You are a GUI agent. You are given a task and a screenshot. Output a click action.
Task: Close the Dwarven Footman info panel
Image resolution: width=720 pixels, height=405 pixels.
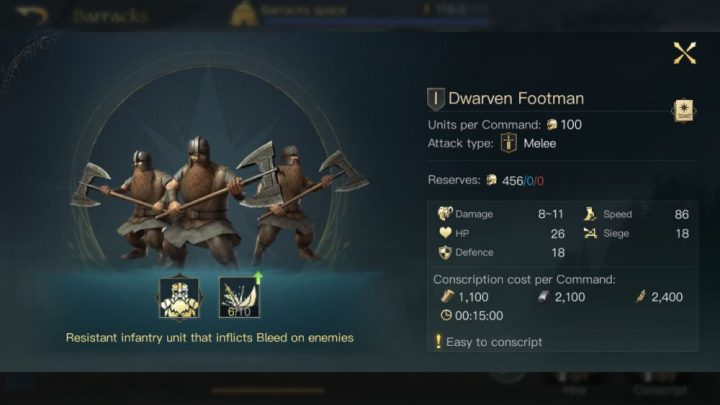685,53
